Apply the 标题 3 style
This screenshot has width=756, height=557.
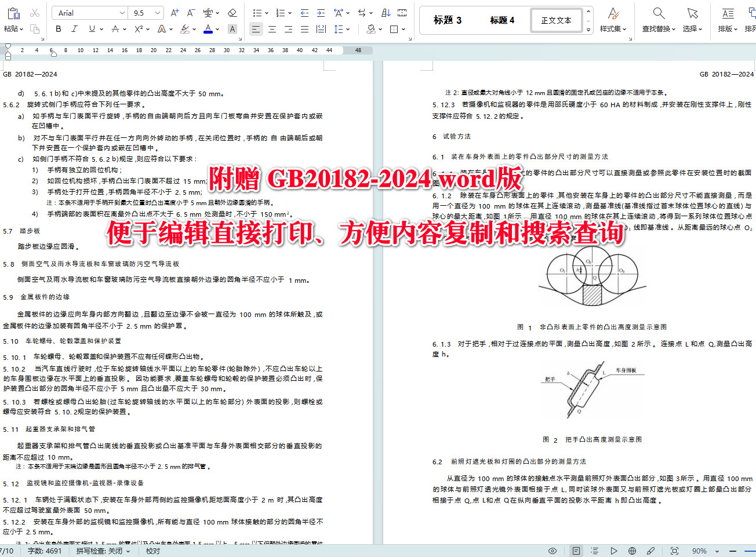[448, 20]
